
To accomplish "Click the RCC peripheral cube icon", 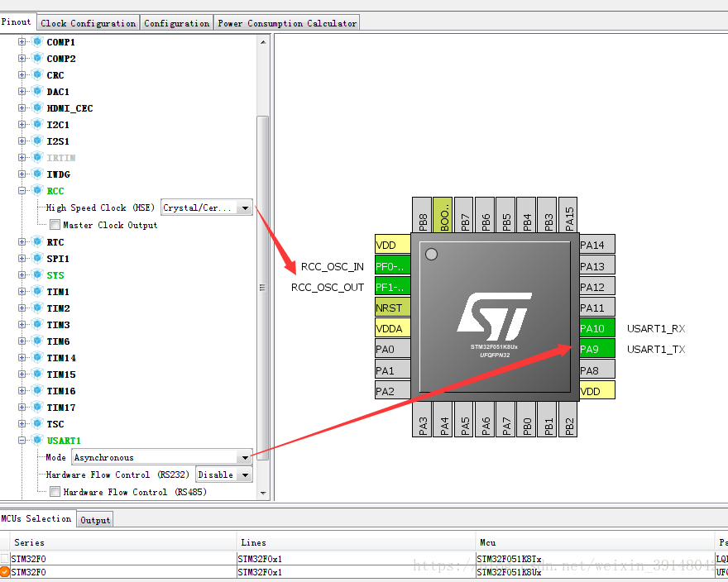I will click(37, 190).
